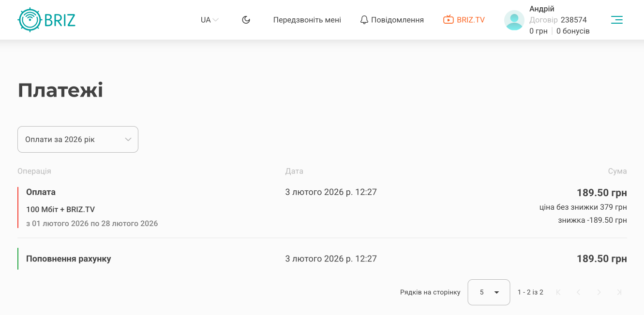Go to previous page arrow
This screenshot has height=315, width=644.
point(579,292)
